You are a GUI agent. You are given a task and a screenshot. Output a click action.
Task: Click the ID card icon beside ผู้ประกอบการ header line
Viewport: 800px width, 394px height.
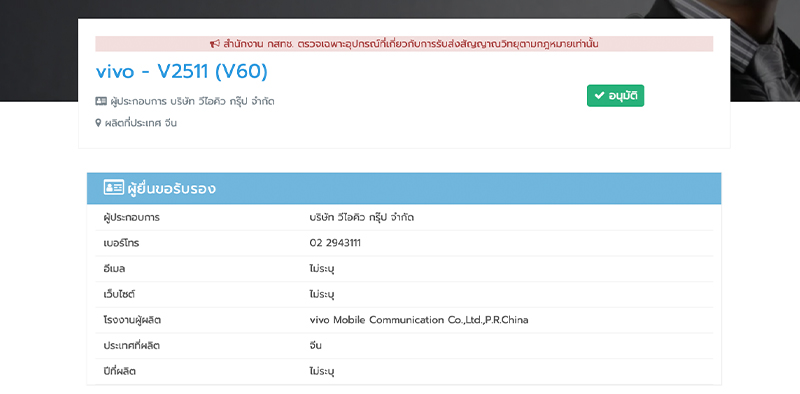[101, 101]
